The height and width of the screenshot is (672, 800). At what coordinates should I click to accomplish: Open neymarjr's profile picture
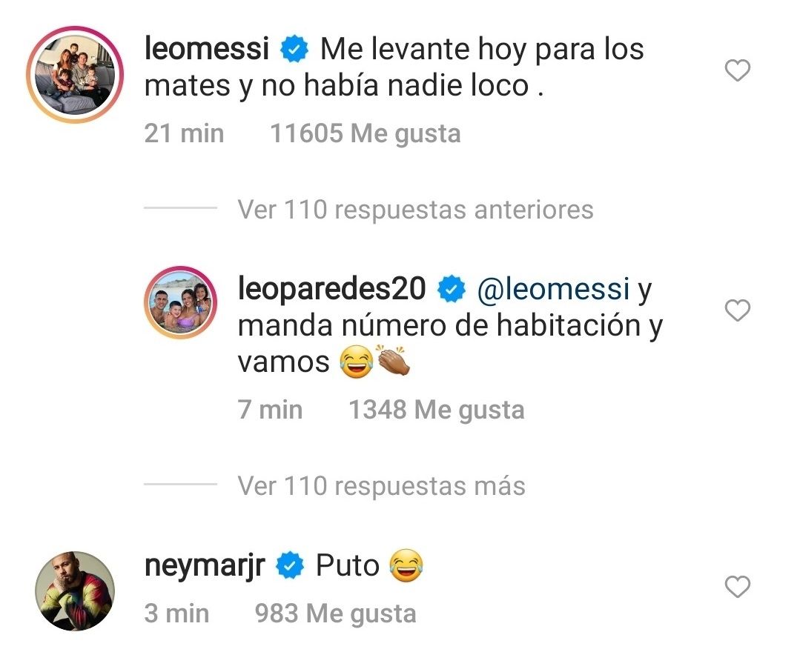(75, 591)
